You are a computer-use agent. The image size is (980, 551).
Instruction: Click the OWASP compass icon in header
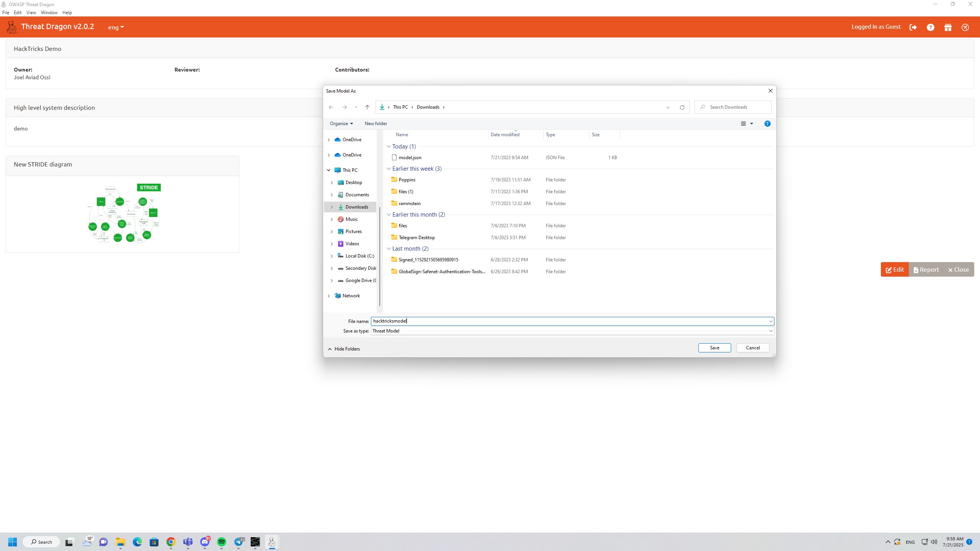(x=965, y=27)
